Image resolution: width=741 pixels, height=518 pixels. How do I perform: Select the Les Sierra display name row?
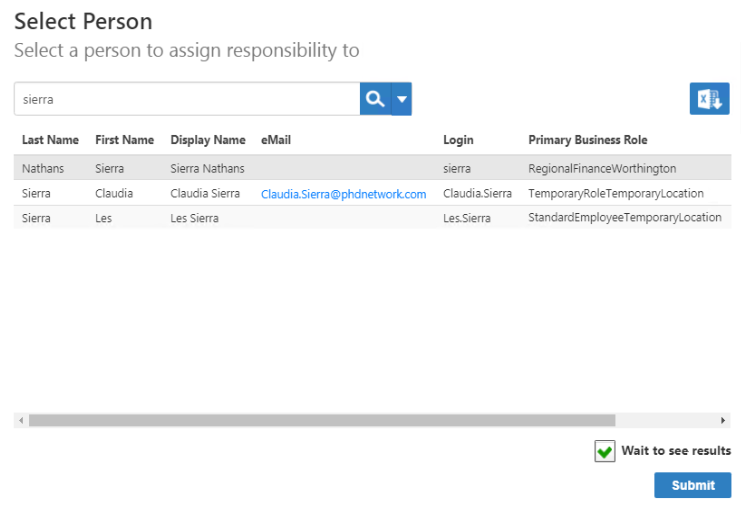click(195, 218)
